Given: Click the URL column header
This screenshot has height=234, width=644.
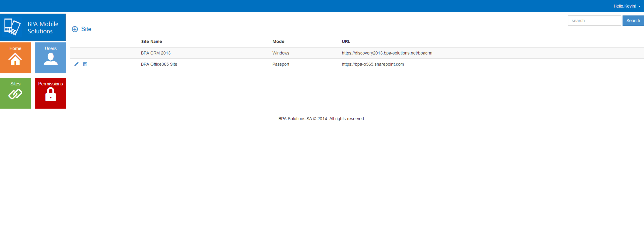Looking at the screenshot, I should click(346, 41).
